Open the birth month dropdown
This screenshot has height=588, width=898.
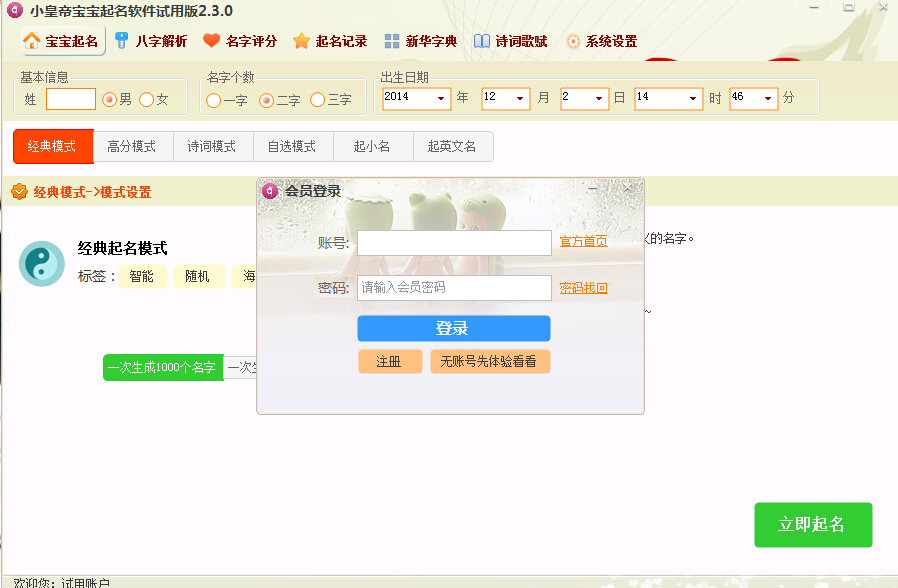(x=520, y=98)
